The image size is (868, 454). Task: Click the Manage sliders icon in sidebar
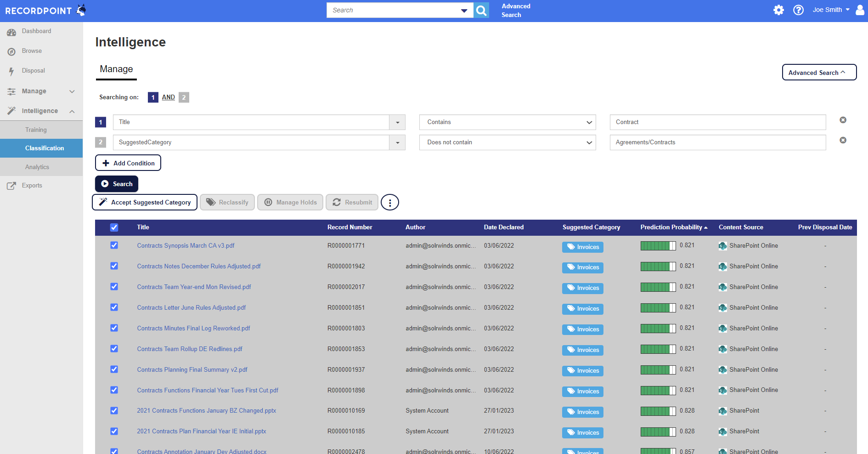pyautogui.click(x=11, y=91)
